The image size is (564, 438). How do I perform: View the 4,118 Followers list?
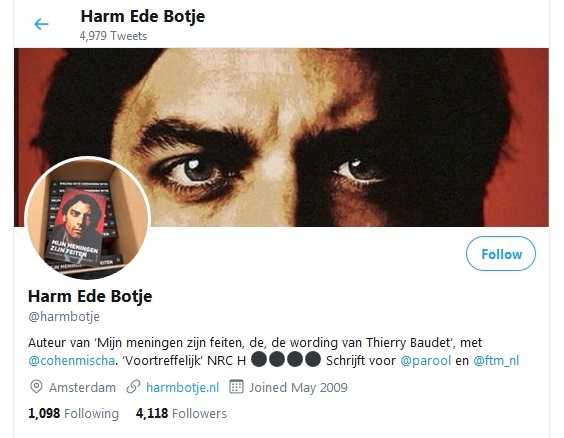point(181,413)
